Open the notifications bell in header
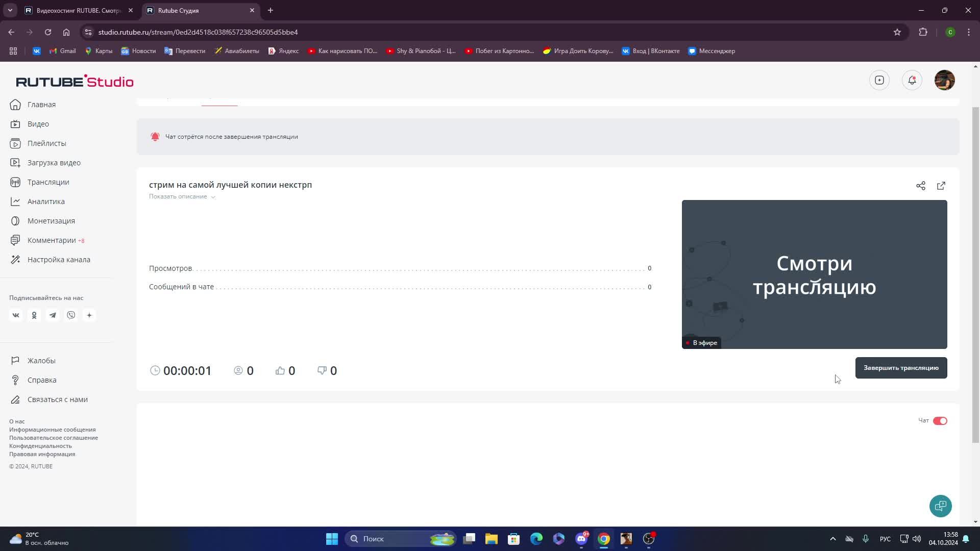 912,80
